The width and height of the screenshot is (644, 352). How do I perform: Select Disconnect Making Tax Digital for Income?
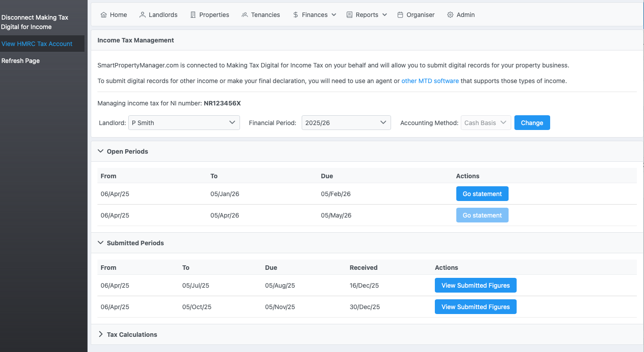(35, 22)
